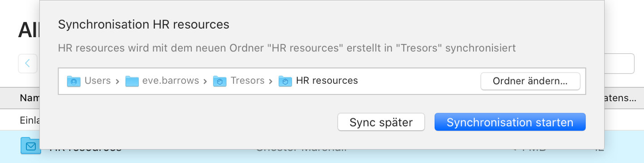The image size is (644, 163).
Task: Select the Users path segment label
Action: coord(97,81)
